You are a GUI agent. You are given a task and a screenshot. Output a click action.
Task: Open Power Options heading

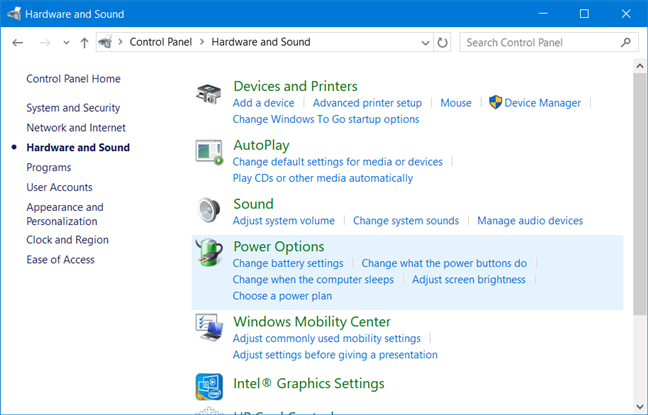(279, 246)
